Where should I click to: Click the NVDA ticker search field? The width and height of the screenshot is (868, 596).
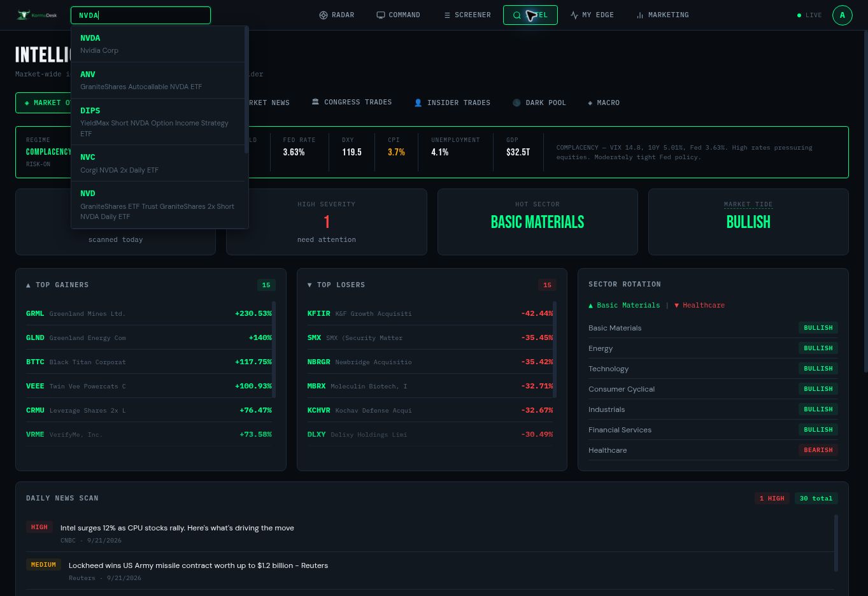pyautogui.click(x=140, y=15)
